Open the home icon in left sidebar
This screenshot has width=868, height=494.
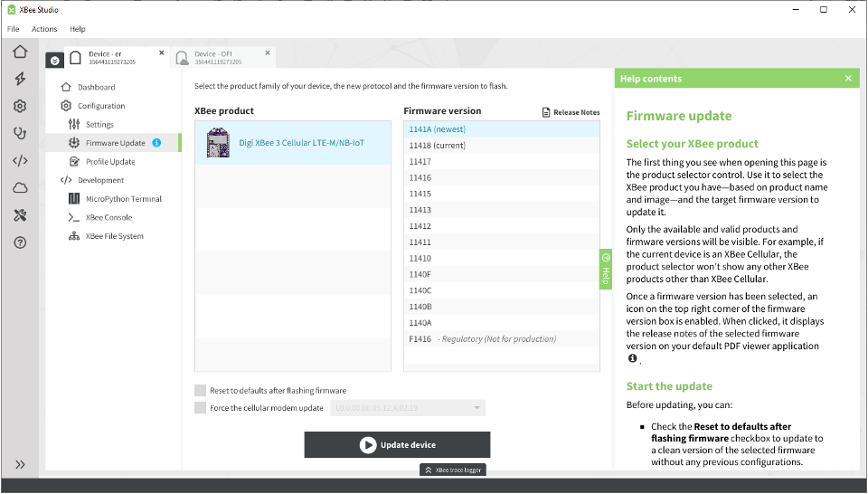(20, 52)
